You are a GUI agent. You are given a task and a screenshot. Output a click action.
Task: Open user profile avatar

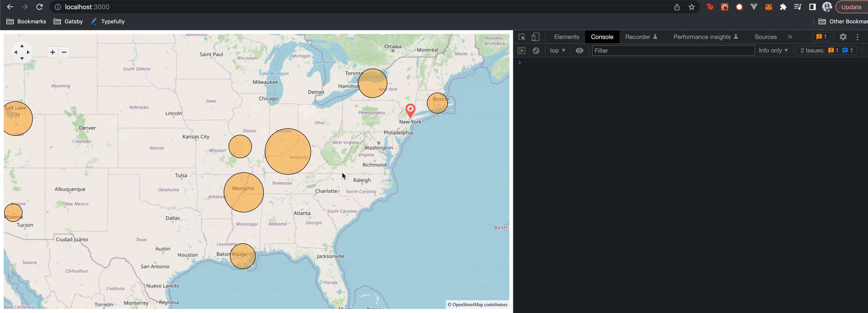coord(827,7)
